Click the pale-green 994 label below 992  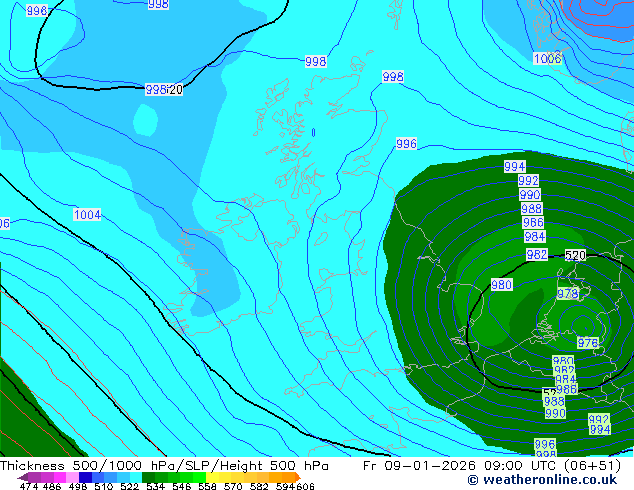pos(600,430)
